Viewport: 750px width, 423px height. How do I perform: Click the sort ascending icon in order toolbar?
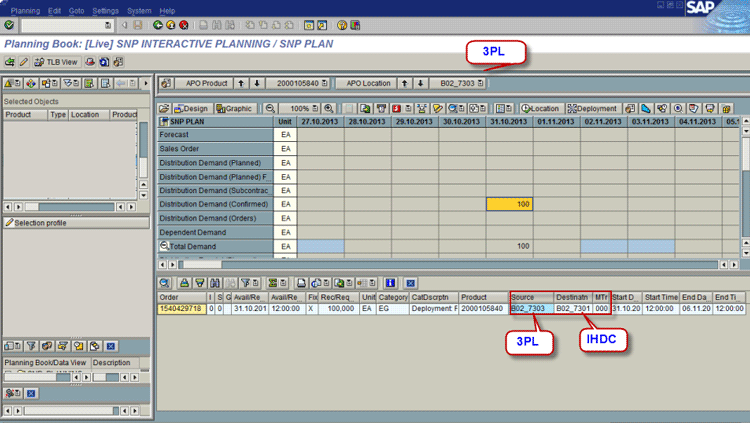pos(184,283)
